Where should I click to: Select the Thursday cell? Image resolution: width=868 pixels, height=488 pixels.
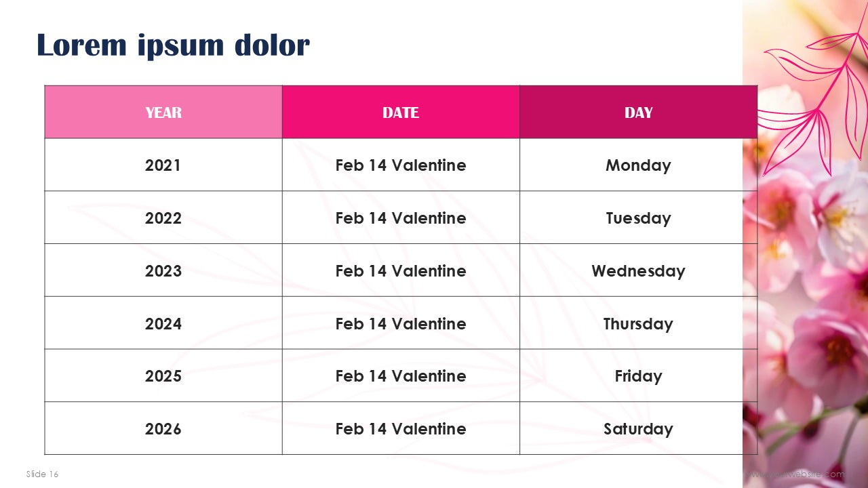click(x=638, y=323)
